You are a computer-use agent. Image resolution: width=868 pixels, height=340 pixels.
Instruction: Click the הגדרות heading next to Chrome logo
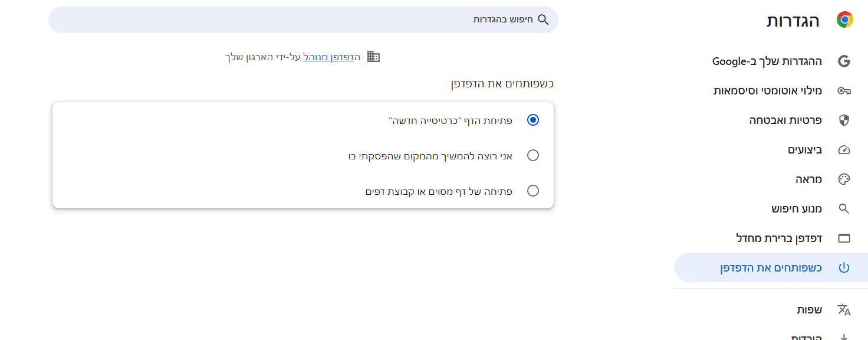click(x=803, y=20)
